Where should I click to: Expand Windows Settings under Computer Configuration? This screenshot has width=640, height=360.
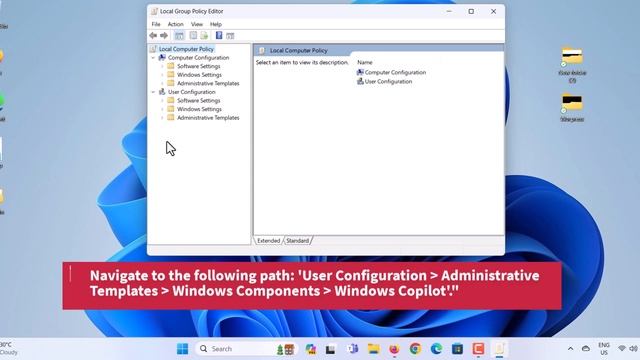point(162,75)
